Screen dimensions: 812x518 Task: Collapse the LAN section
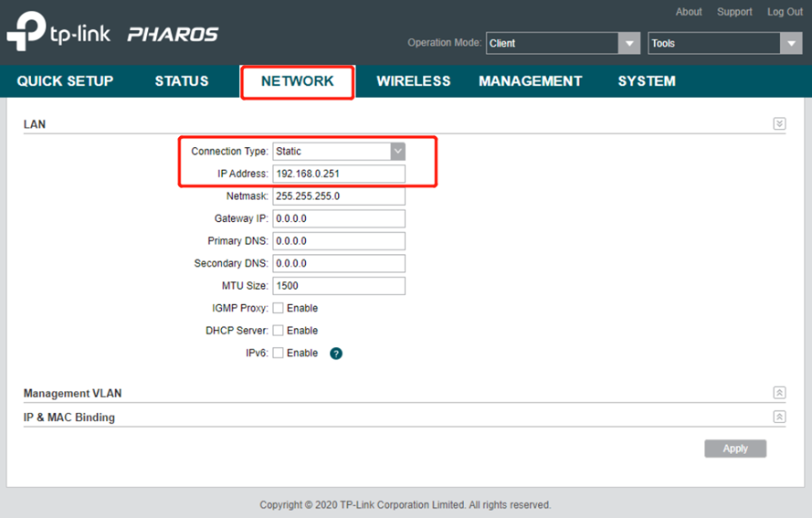[x=779, y=124]
